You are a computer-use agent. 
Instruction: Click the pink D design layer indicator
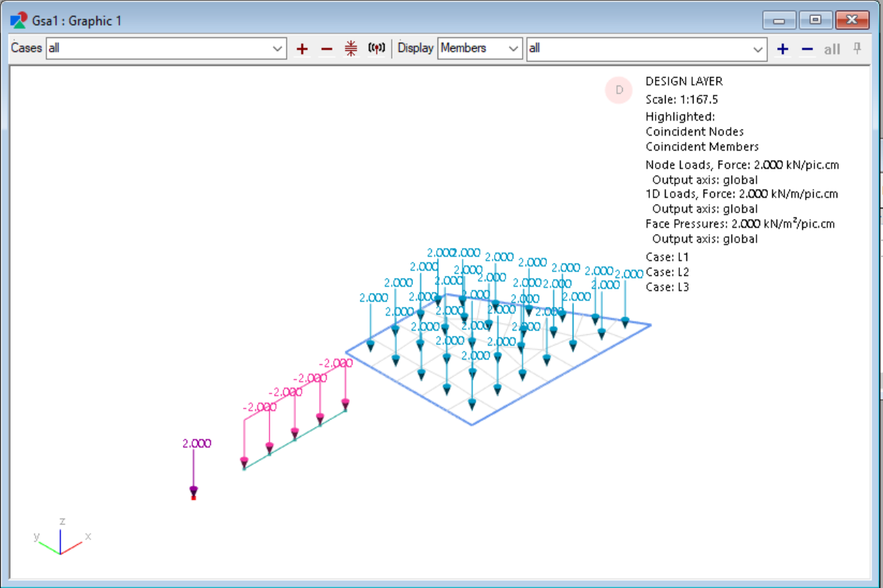(x=618, y=90)
